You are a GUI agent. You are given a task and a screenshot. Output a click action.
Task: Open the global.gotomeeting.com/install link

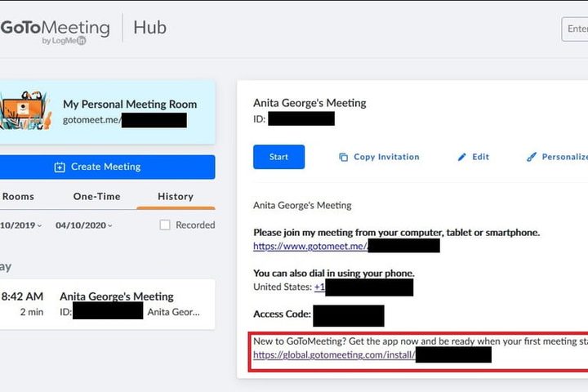point(334,355)
